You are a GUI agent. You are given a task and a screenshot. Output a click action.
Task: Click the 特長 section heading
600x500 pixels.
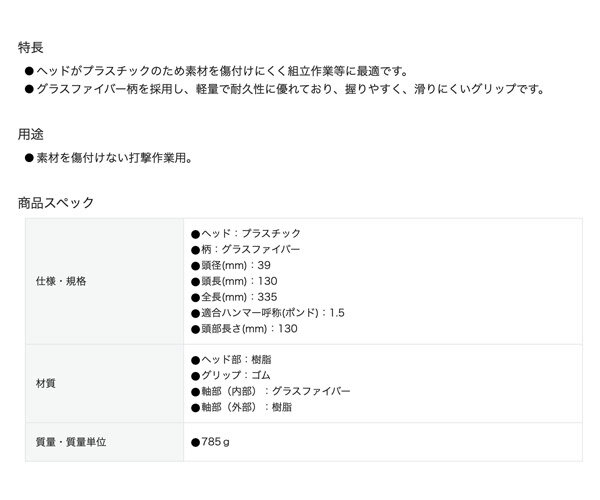[x=31, y=47]
